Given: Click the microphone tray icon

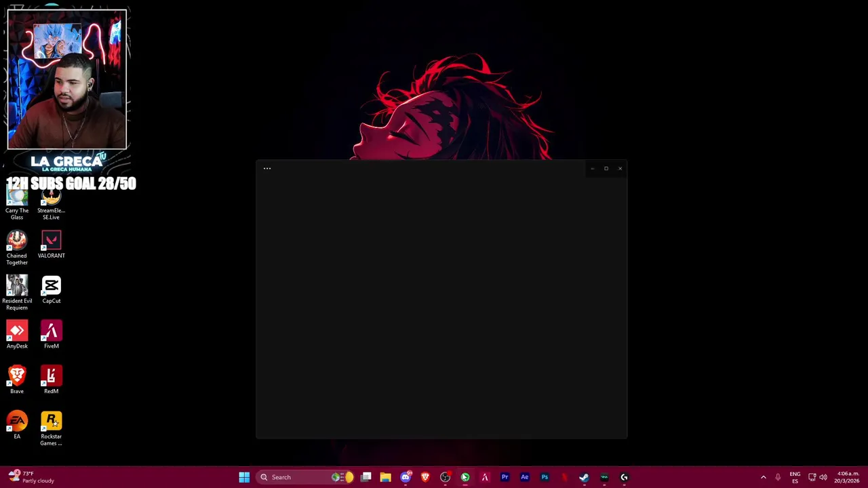Looking at the screenshot, I should pyautogui.click(x=778, y=477).
